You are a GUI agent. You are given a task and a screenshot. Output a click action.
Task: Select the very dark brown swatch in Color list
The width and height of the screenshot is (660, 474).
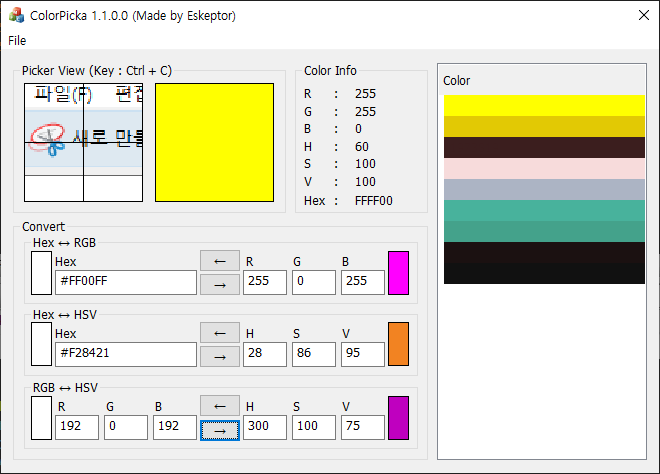point(544,253)
